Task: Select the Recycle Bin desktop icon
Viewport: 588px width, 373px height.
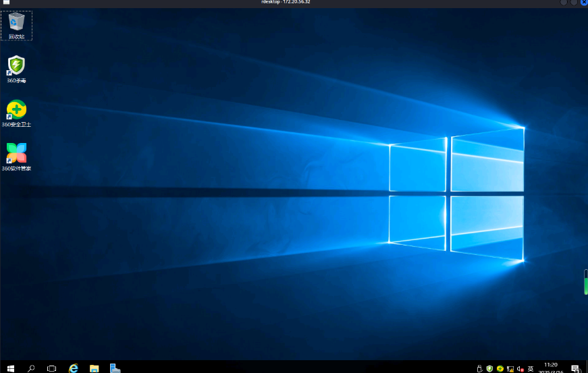Action: click(16, 24)
